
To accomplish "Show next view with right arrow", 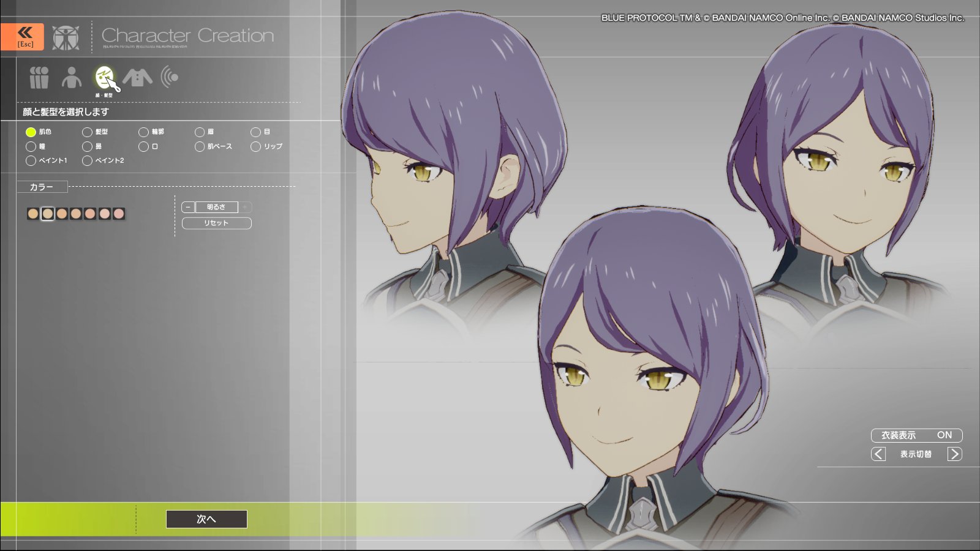I will point(954,454).
